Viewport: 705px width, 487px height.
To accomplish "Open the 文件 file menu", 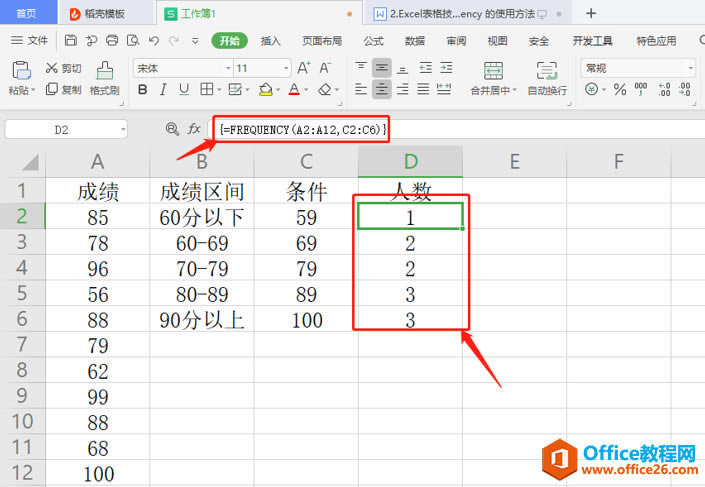I will [x=30, y=40].
